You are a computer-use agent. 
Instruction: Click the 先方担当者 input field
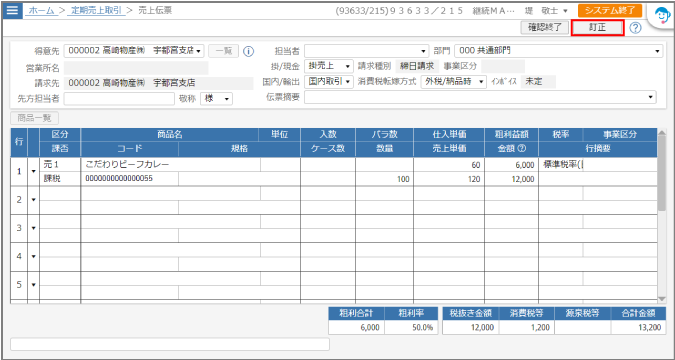(119, 99)
